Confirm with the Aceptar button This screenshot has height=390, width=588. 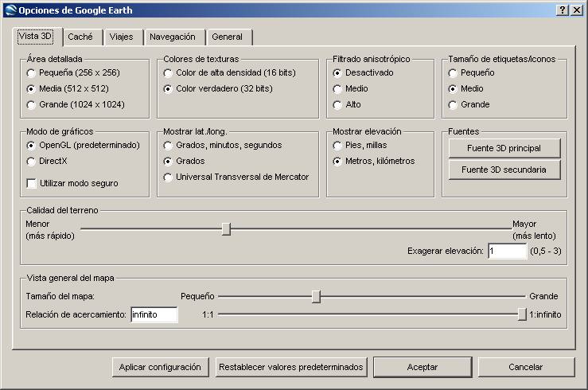pyautogui.click(x=423, y=367)
